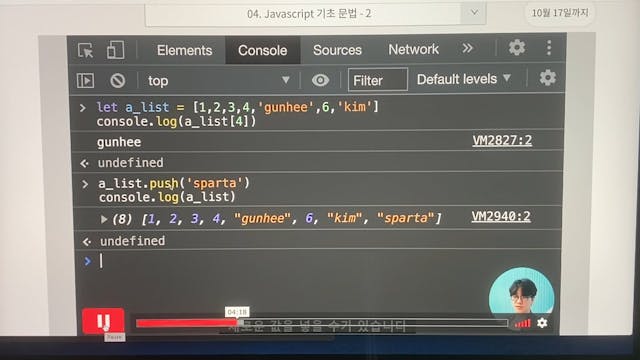Click the a_list.push('sparta') command line
This screenshot has height=360, width=640.
pyautogui.click(x=174, y=183)
